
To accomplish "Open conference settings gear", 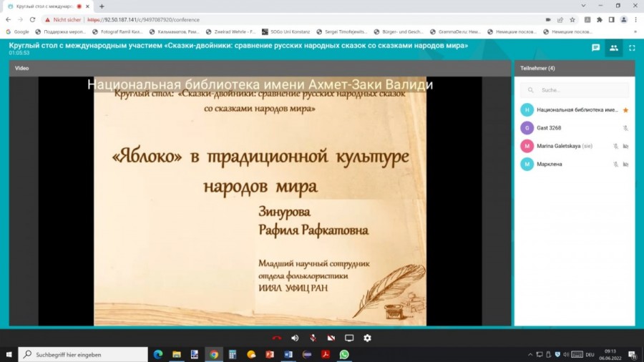I will click(367, 338).
